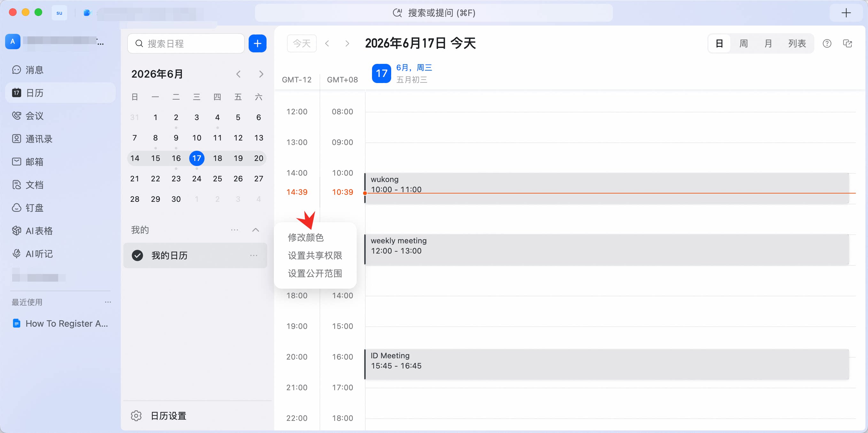Open the AI听记 section
The image size is (868, 433).
(32, 254)
